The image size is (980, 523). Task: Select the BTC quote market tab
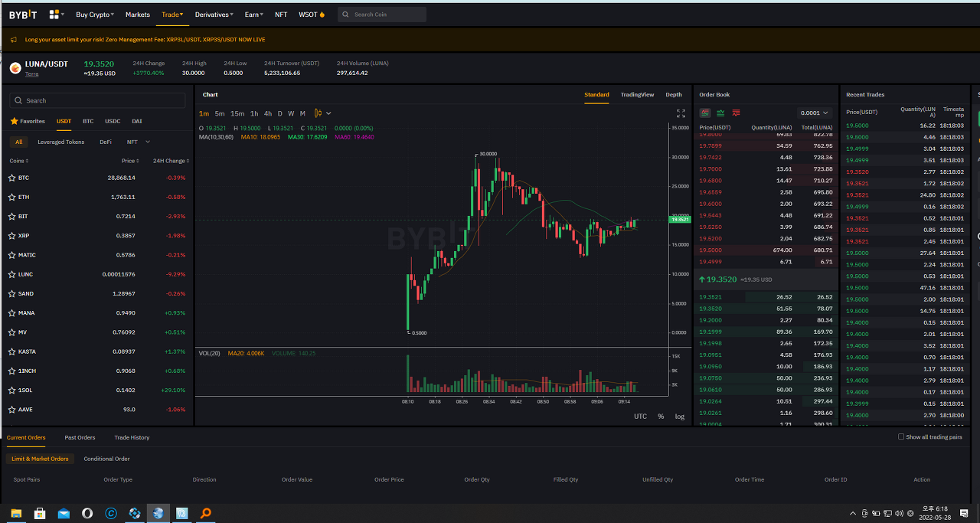coord(88,121)
